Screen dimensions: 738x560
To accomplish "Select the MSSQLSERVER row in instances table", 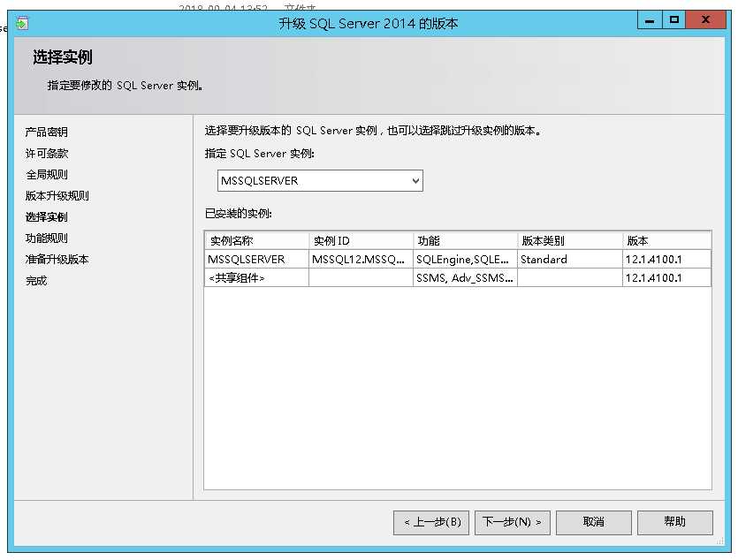I will coord(458,259).
